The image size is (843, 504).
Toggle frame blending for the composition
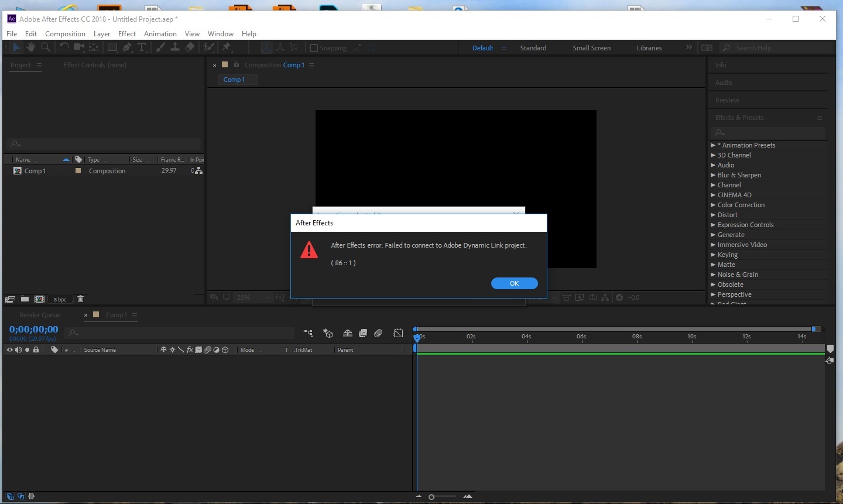(363, 333)
